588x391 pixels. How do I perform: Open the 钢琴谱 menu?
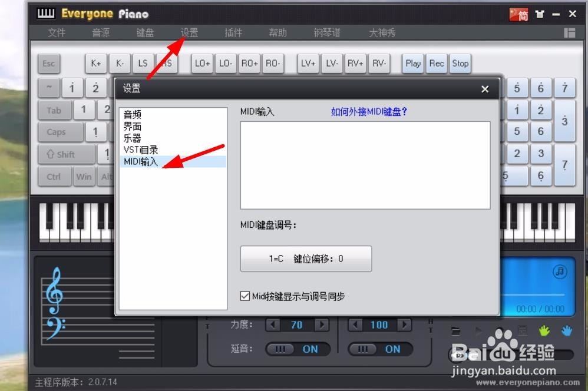coord(327,33)
